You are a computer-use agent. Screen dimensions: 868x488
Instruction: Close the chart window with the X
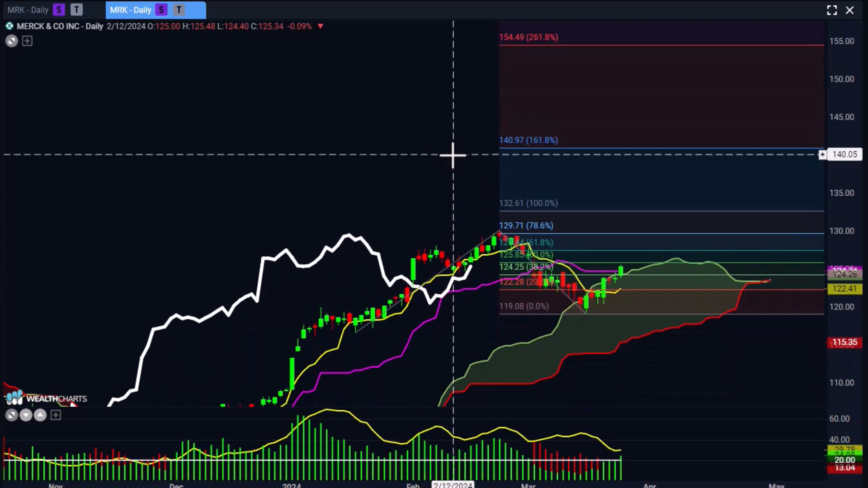(x=850, y=10)
